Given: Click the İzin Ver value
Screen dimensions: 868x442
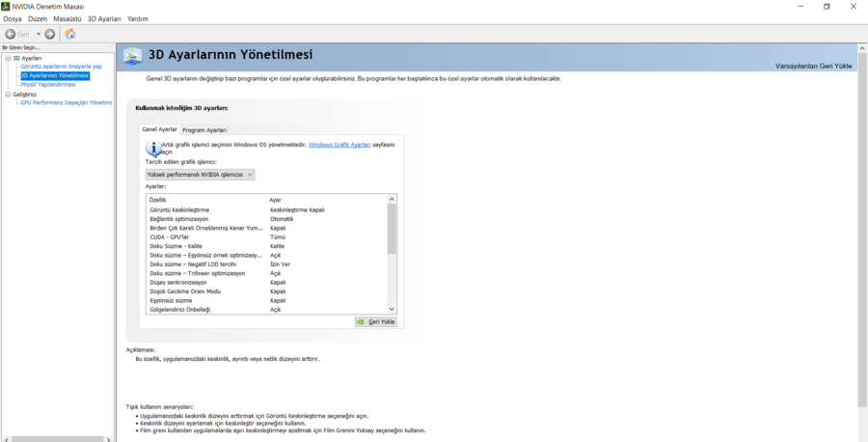Looking at the screenshot, I should click(280, 264).
